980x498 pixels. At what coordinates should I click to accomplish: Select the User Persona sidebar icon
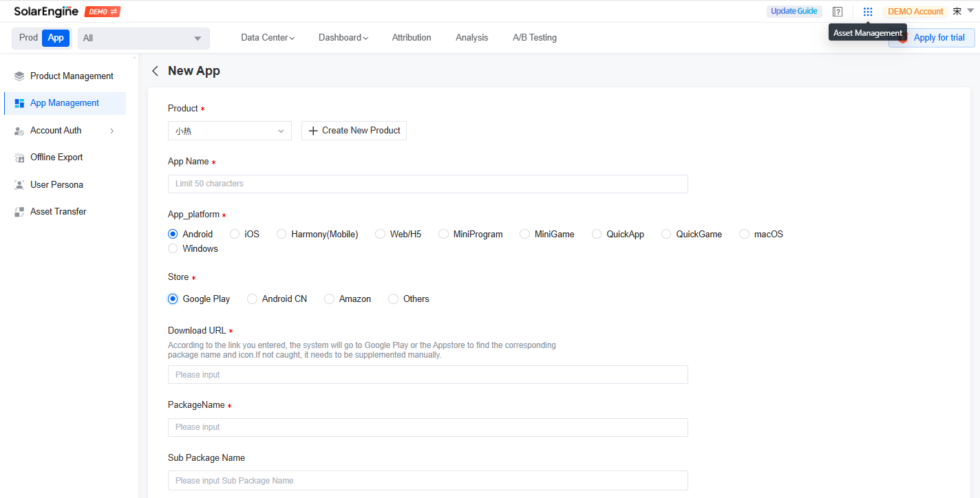point(19,184)
